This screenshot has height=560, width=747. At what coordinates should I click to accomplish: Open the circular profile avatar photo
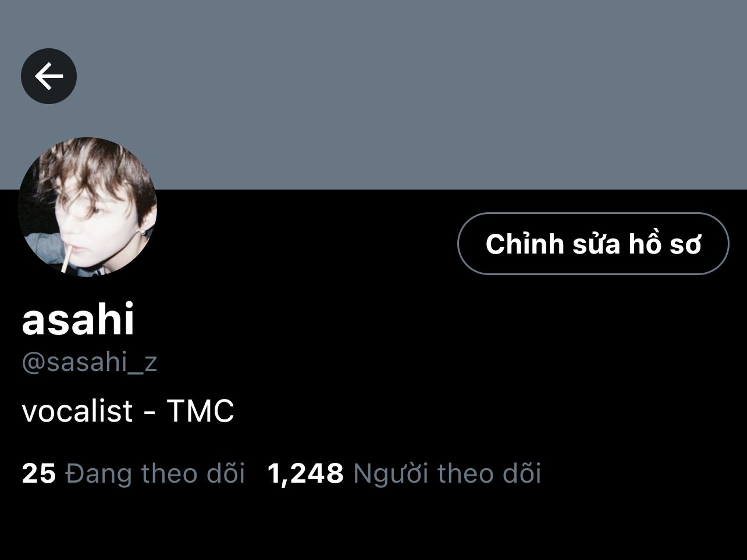pyautogui.click(x=87, y=207)
